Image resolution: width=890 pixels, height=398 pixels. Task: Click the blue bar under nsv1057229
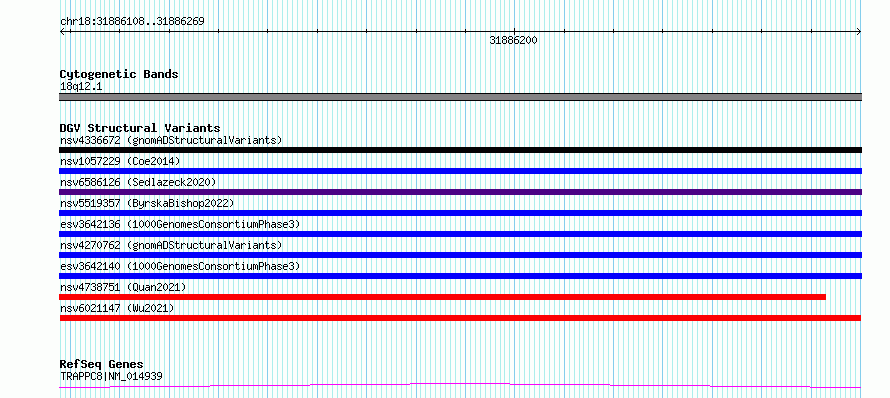[x=460, y=171]
